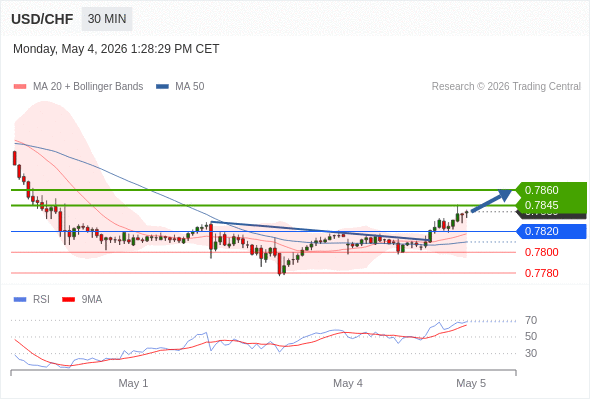The image size is (590, 400).
Task: Click the May 4 date axis label
Action: 348,383
